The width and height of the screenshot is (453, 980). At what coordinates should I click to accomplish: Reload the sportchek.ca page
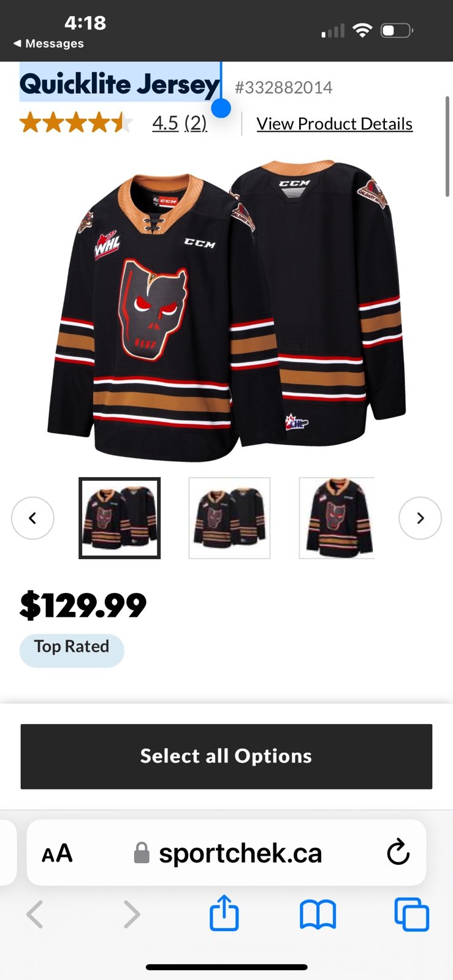(398, 852)
